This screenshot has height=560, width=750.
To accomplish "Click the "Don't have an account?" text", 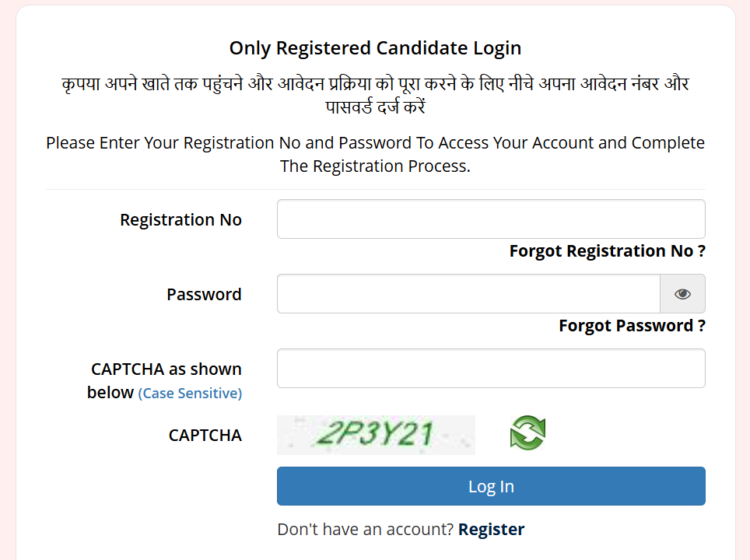I will click(365, 530).
